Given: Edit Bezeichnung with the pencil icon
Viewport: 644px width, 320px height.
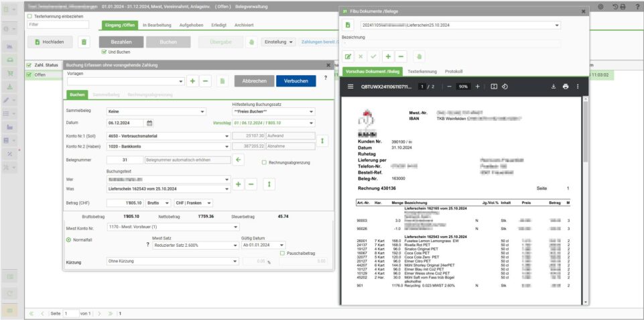Looking at the screenshot, I should pyautogui.click(x=348, y=57).
